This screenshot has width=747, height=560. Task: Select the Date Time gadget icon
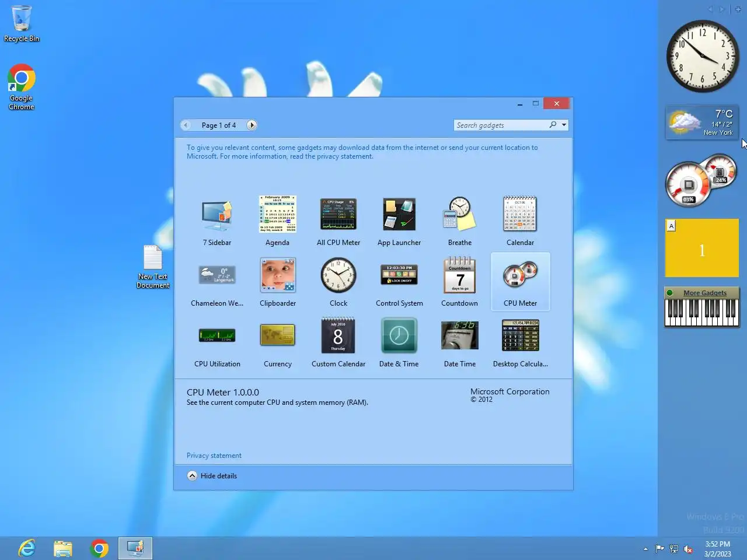click(x=460, y=335)
